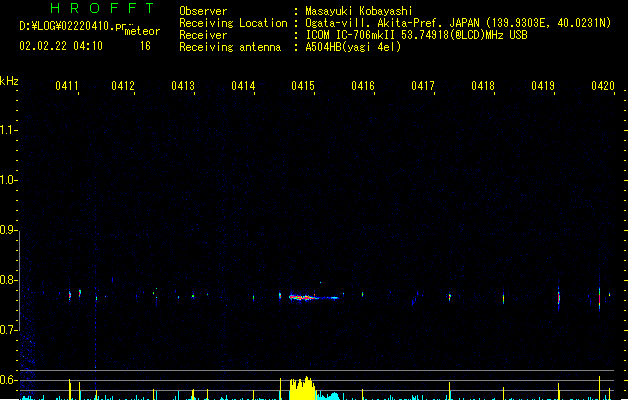Click the A504HB(yagi 4el) antenna text
This screenshot has width=629, height=400.
pos(353,47)
